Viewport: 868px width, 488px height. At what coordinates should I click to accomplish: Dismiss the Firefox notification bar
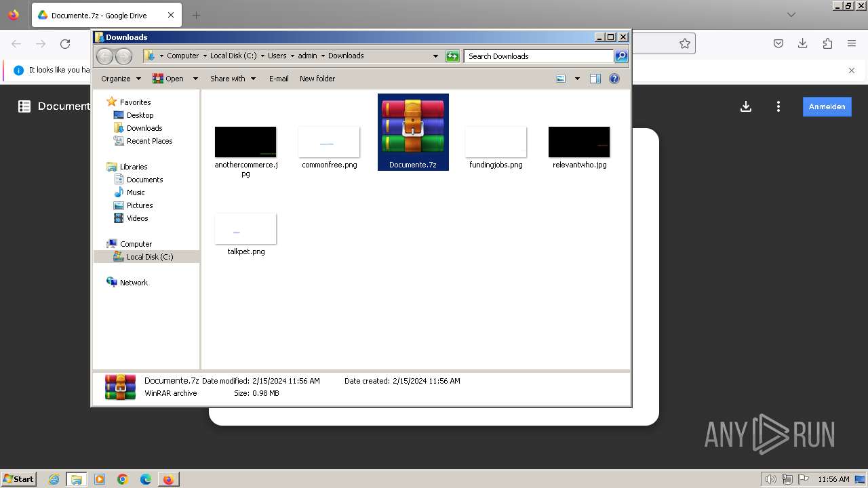pos(852,70)
